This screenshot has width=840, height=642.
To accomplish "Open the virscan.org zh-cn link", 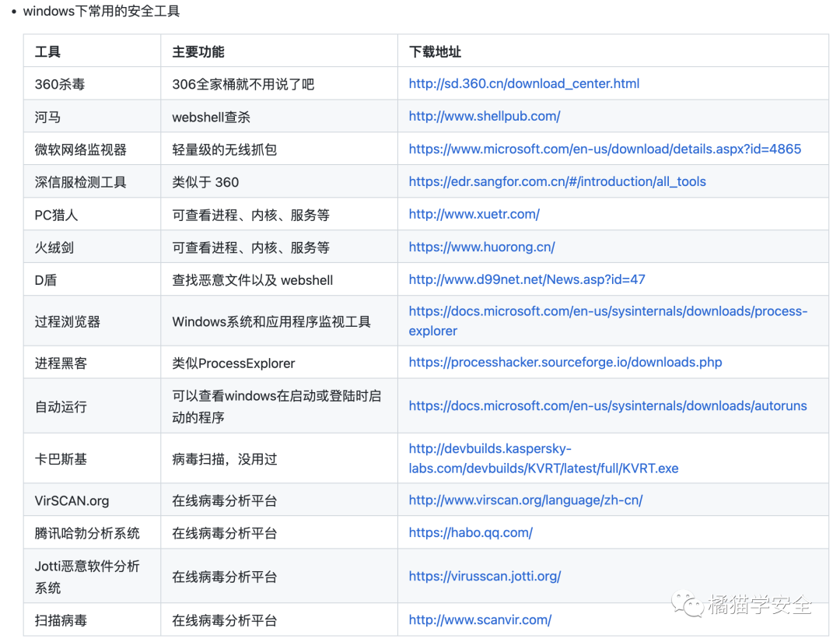I will 526,500.
